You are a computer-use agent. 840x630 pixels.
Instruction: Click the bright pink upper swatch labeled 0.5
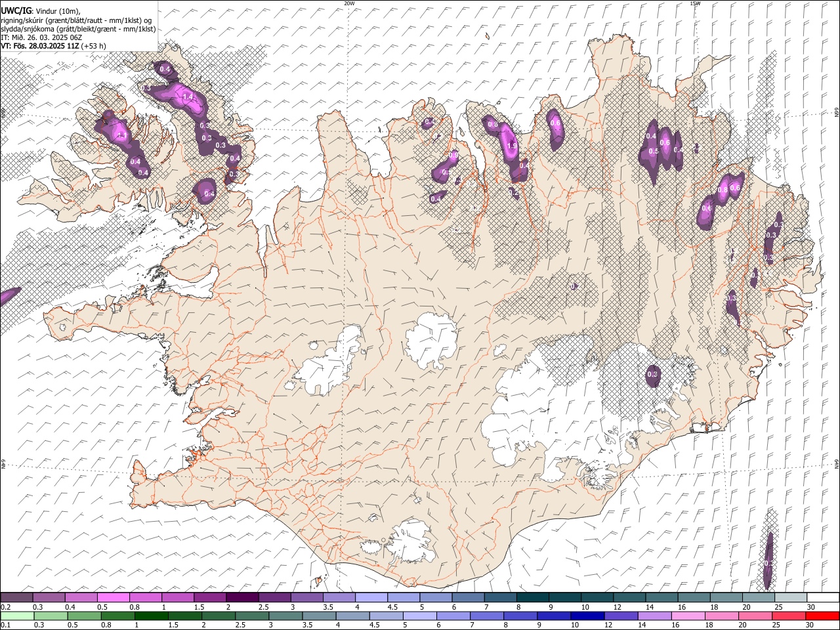[x=114, y=597]
